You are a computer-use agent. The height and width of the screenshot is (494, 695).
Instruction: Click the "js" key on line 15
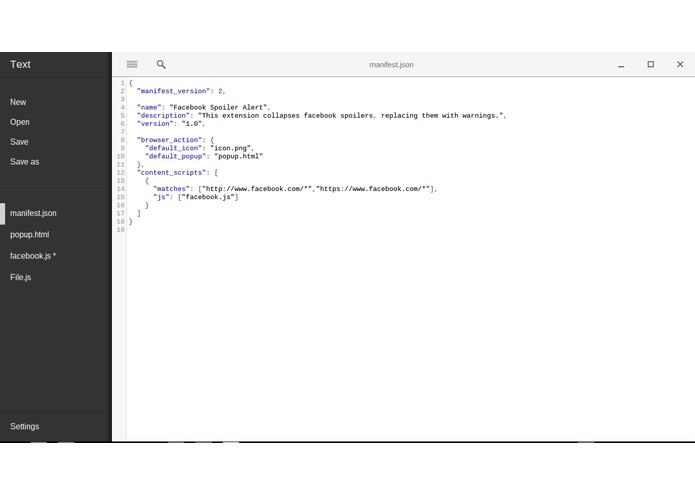(x=161, y=197)
